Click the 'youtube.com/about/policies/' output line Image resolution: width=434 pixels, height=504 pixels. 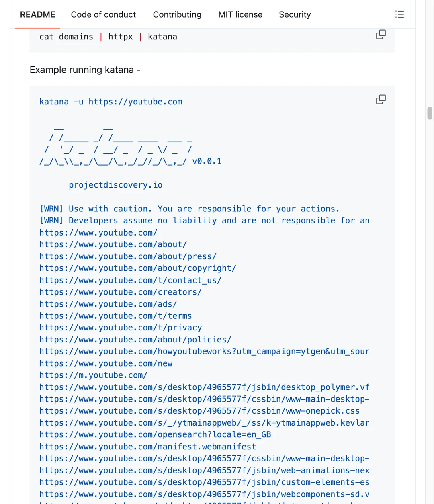point(135,340)
